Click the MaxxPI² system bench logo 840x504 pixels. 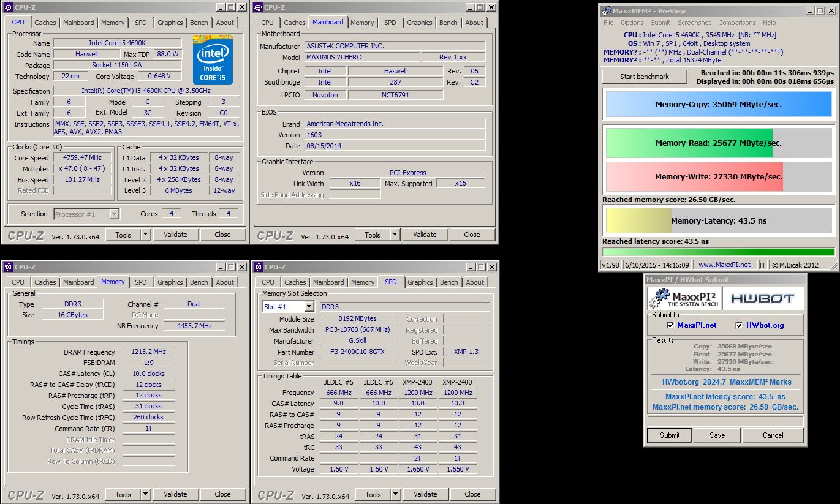tap(684, 298)
